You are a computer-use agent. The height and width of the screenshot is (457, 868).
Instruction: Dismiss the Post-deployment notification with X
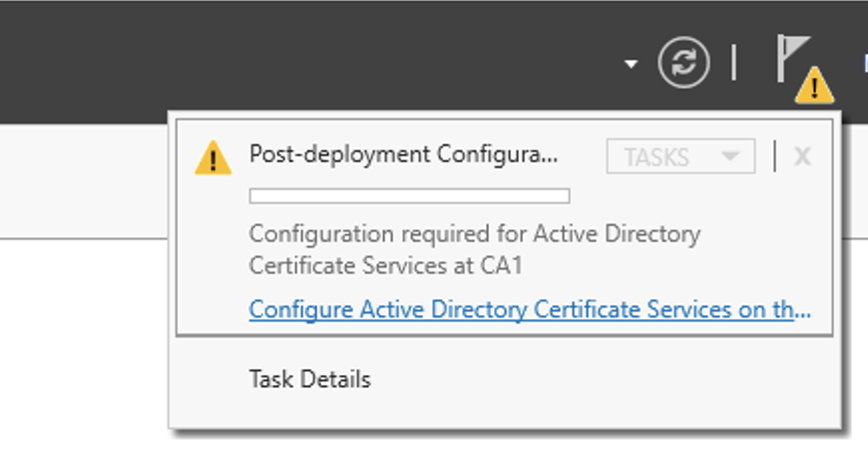click(x=802, y=157)
